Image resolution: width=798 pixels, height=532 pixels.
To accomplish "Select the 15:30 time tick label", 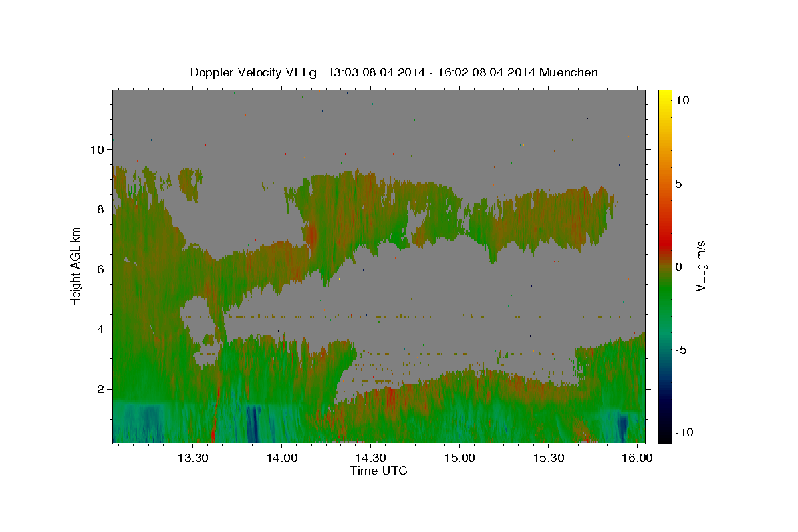I will (x=548, y=458).
